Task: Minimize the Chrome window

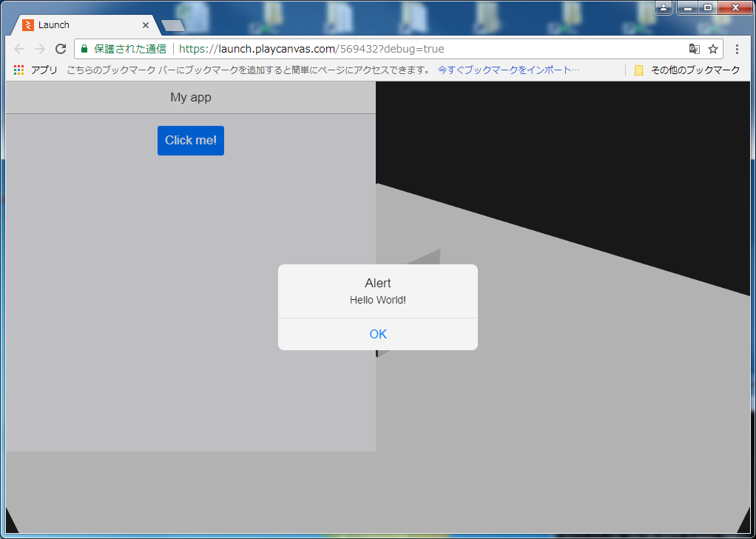Action: click(x=688, y=7)
